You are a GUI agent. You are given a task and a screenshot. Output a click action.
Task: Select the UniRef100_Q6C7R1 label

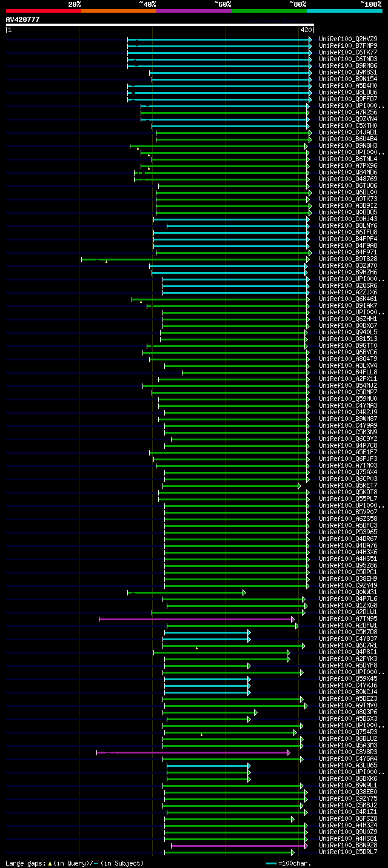coord(348,646)
